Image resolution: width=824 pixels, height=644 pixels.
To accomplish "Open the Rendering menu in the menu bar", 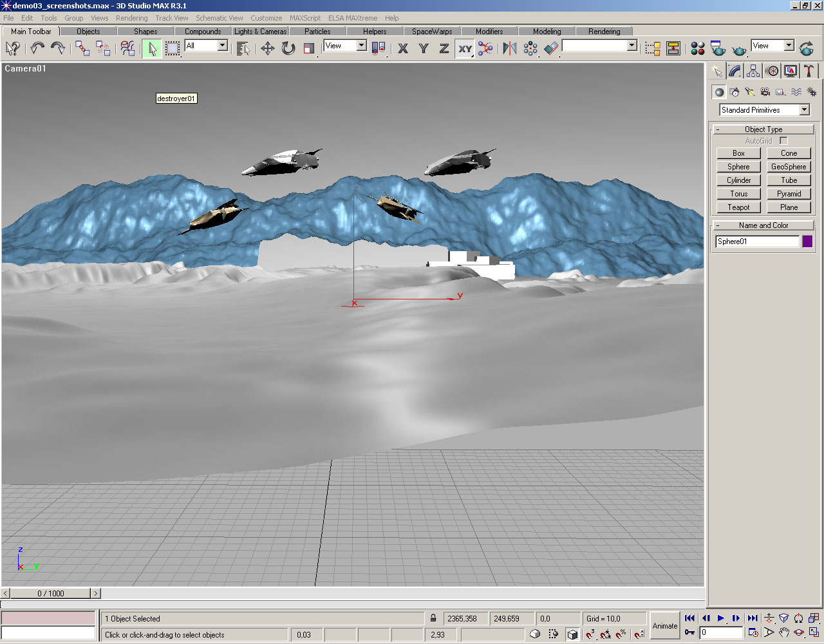I will point(131,18).
